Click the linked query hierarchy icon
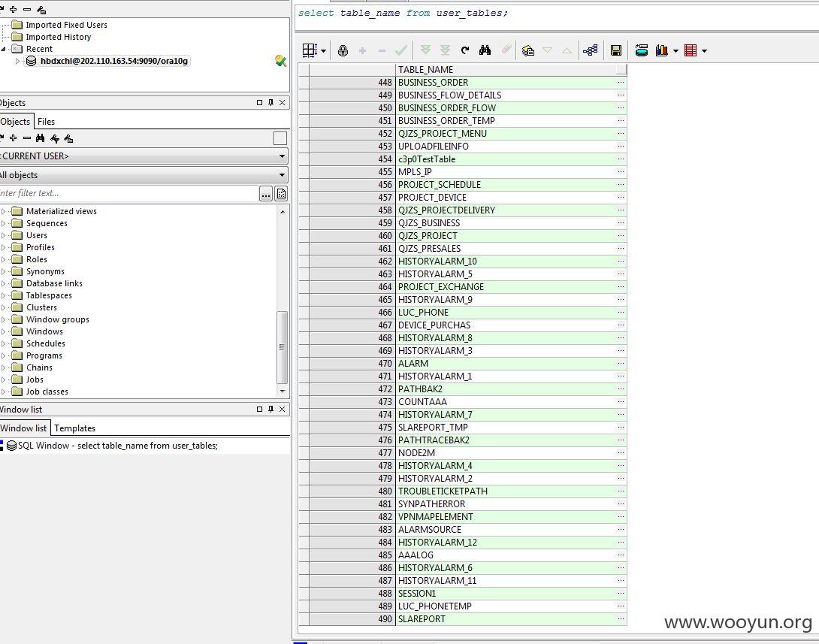This screenshot has width=819, height=644. 591,50
